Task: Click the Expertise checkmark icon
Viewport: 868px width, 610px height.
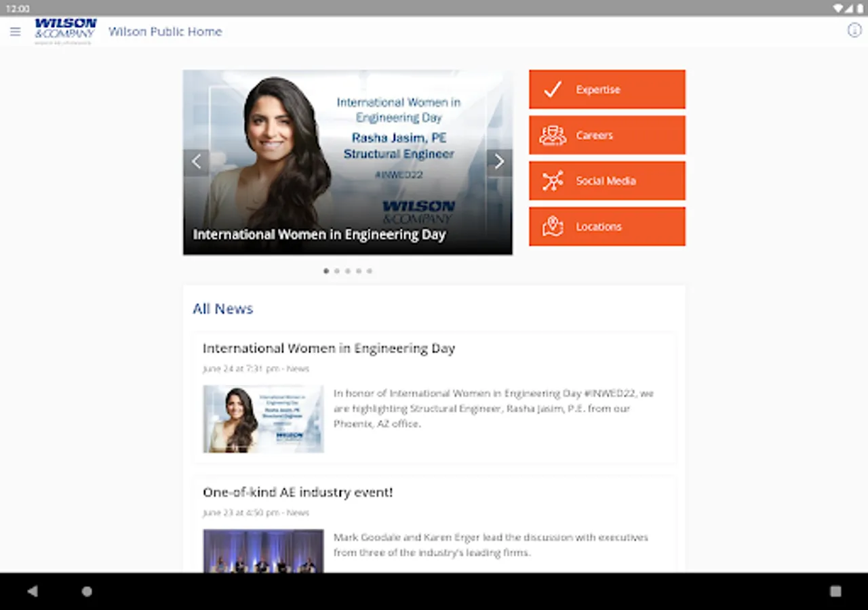Action: click(553, 89)
